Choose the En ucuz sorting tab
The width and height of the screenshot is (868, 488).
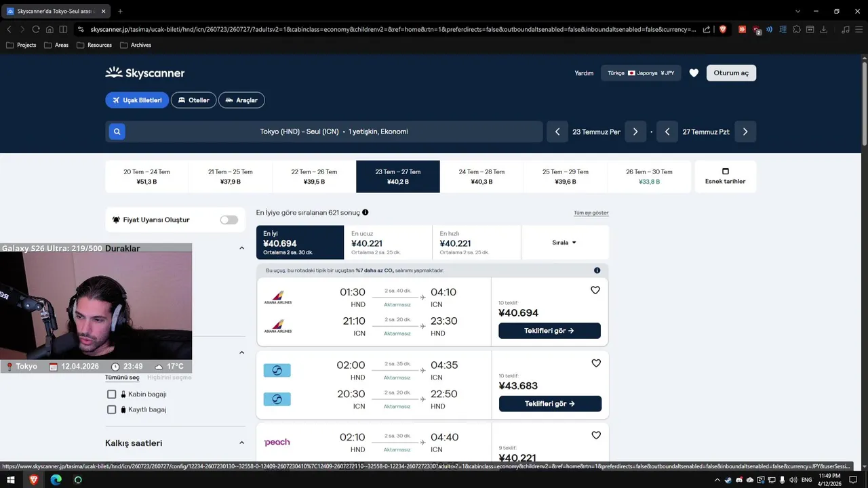(x=388, y=242)
